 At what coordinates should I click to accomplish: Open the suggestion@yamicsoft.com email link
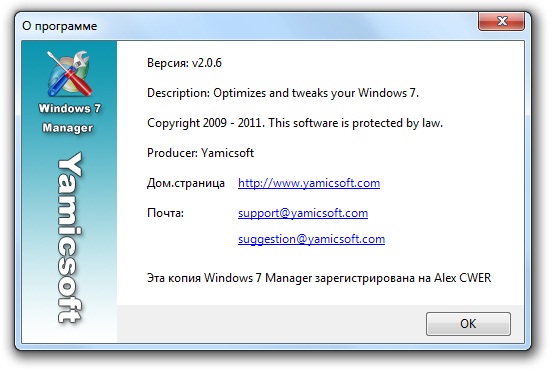click(311, 239)
